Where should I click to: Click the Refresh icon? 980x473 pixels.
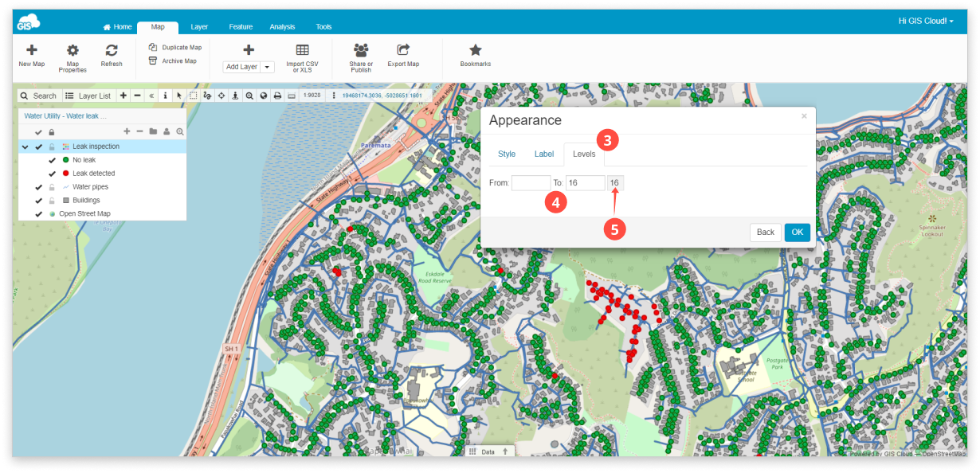point(111,52)
